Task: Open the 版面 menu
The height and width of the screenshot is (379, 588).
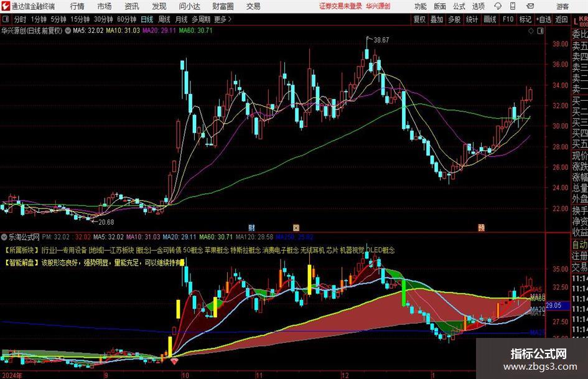Action: coord(440,6)
